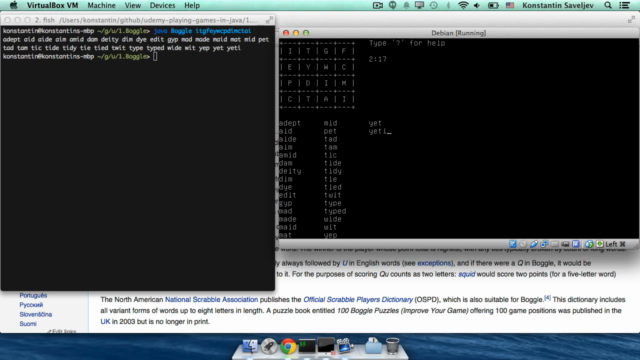
Task: Open the Apple menu
Action: tap(13, 5)
